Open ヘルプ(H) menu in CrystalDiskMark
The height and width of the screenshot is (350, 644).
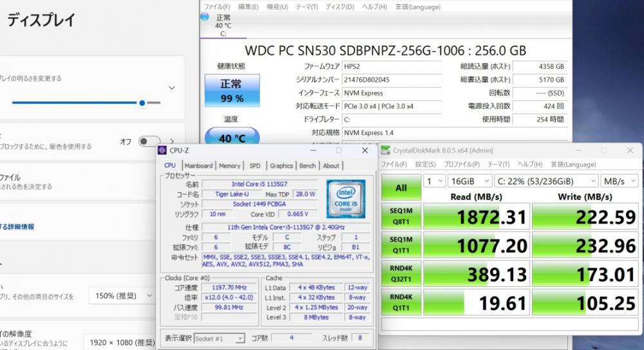click(x=530, y=164)
